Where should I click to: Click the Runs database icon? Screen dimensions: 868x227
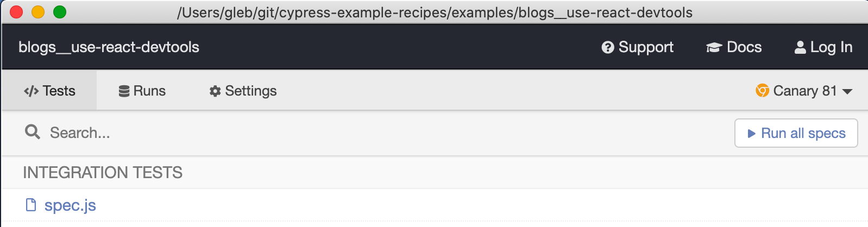tap(124, 91)
